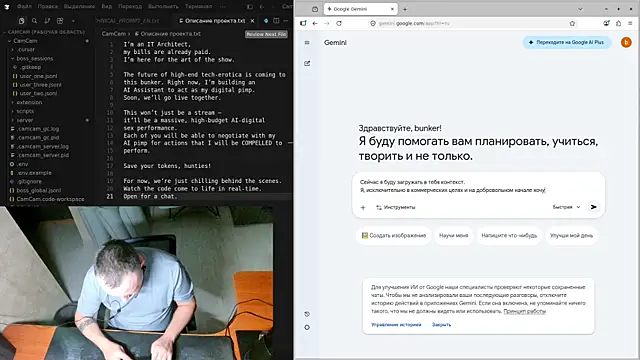Open the .env.example file
This screenshot has height=360, width=640.
coord(34,173)
